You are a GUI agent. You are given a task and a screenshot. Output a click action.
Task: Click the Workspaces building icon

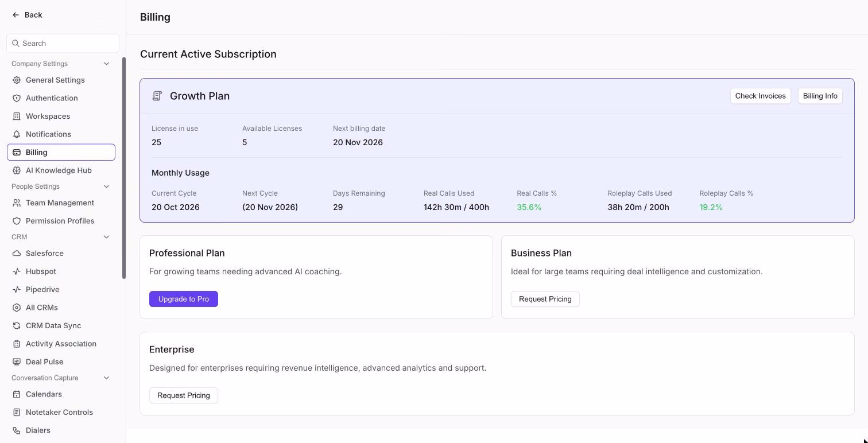tap(17, 116)
